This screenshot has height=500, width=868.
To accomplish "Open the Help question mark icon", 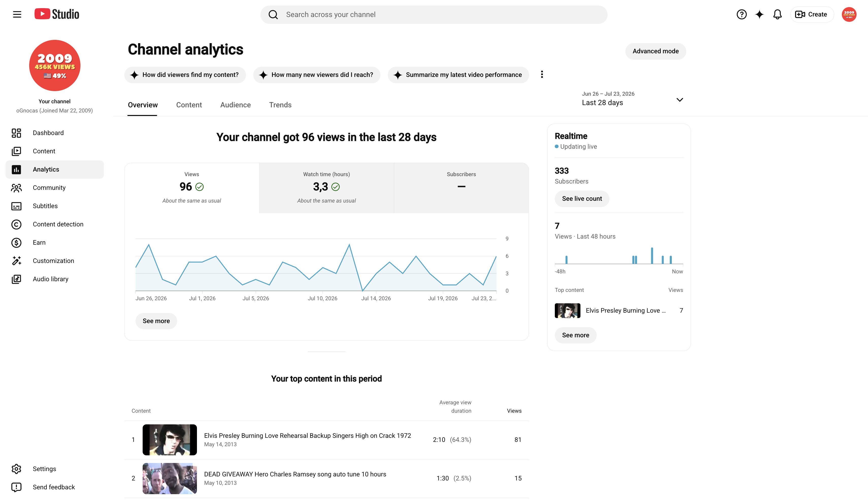I will coord(741,14).
